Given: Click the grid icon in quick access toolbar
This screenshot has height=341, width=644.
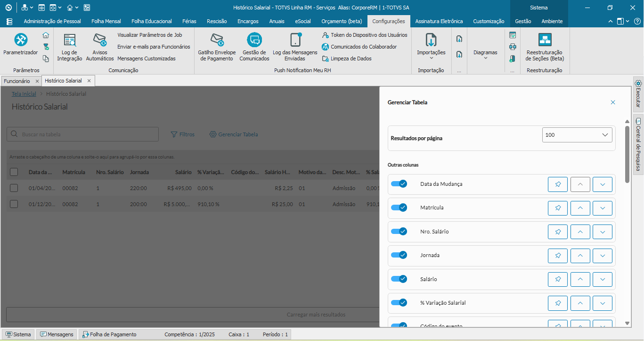Looking at the screenshot, I should click(87, 8).
